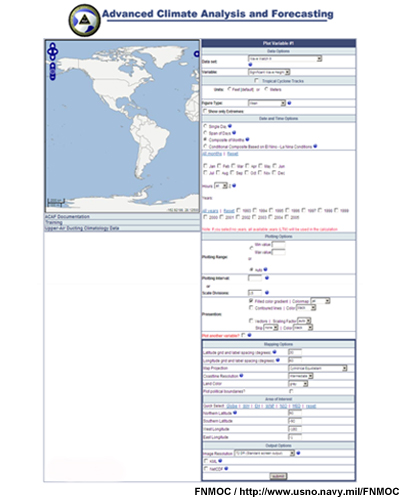Open the Colormap dropdown
Viewport: 400px width, 500px height.
pyautogui.click(x=320, y=301)
